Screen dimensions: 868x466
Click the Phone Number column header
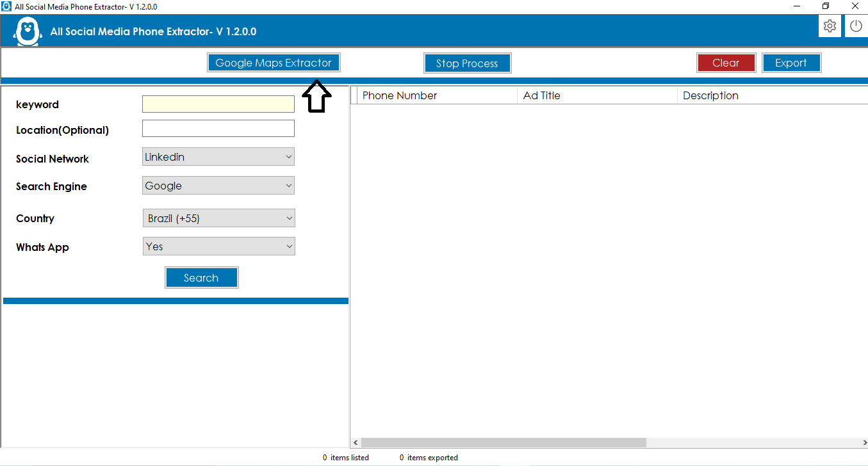(400, 95)
